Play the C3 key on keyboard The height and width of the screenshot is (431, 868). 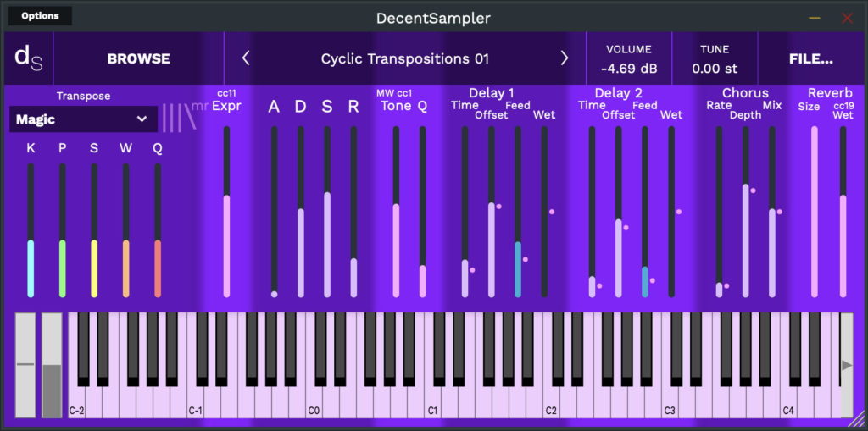[x=670, y=404]
